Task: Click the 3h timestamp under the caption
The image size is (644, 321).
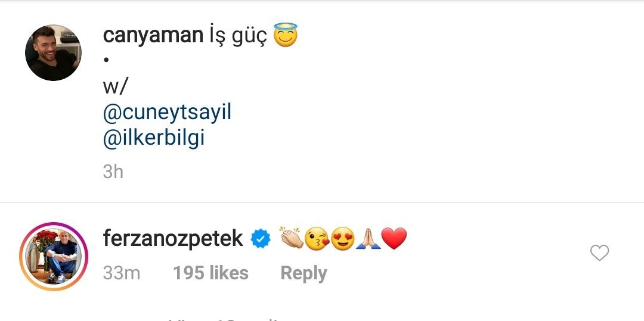Action: [113, 172]
